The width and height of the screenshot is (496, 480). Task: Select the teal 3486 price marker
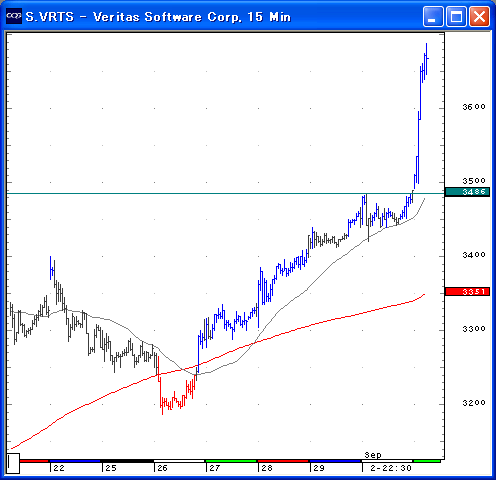coord(467,192)
